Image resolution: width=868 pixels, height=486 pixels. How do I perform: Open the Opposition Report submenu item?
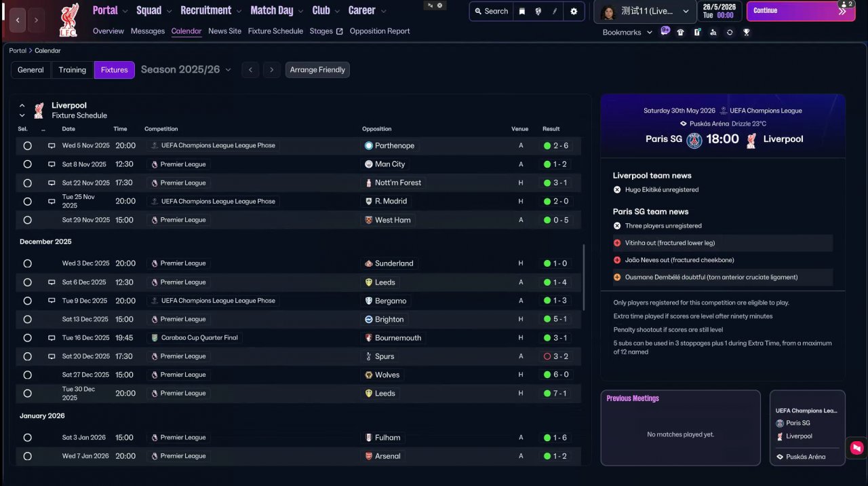[x=380, y=31]
